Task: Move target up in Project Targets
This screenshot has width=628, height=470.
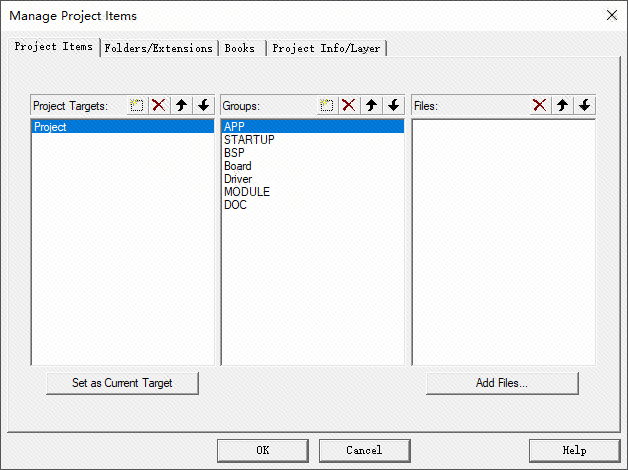Action: tap(181, 105)
